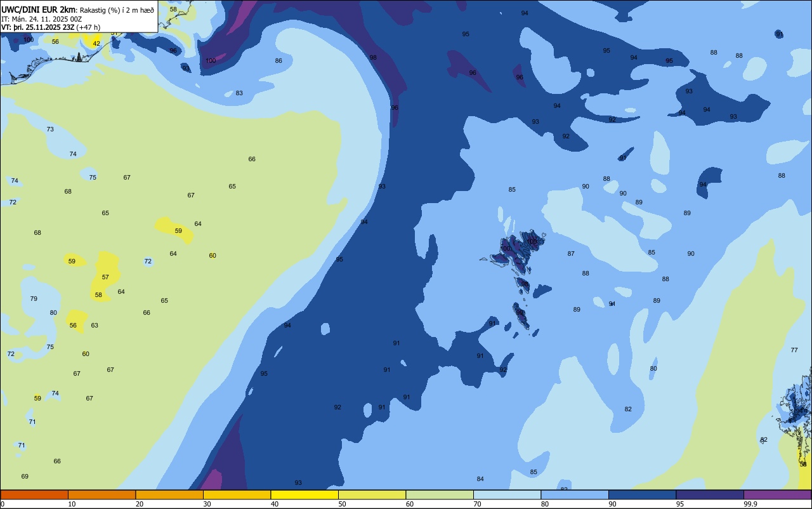Click the humidity value '77' on the map
812x509 pixels.
click(x=794, y=350)
